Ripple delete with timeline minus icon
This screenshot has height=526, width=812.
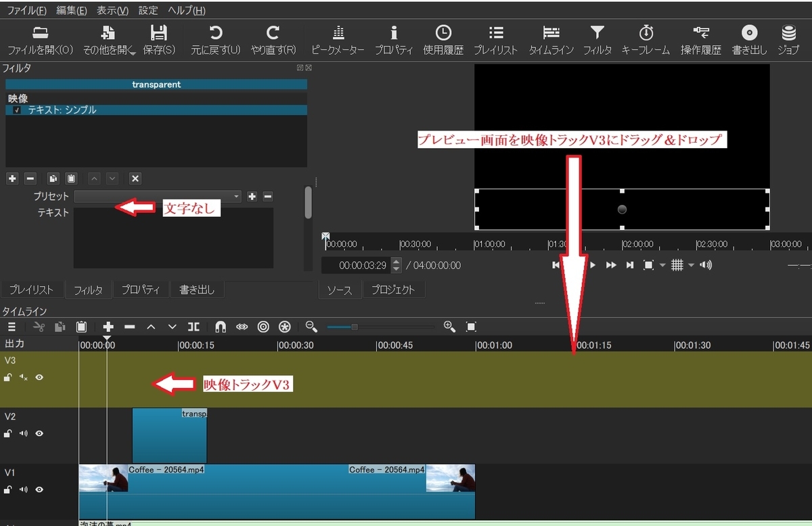tap(130, 327)
